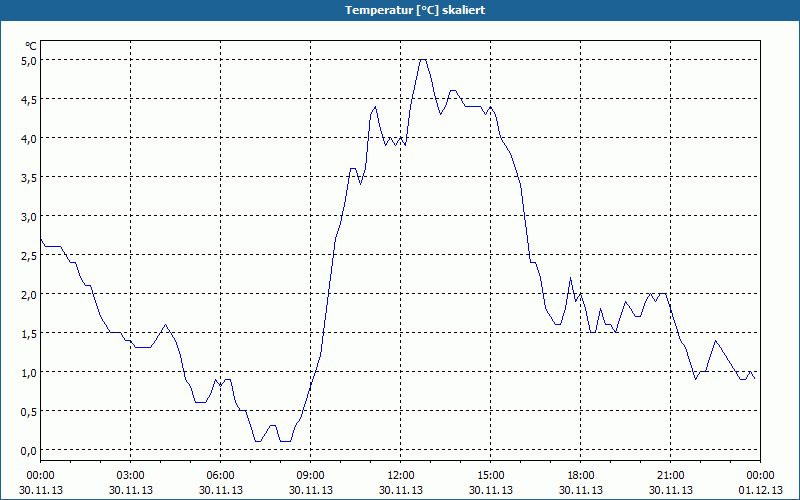Click the 30.11.13 date under 12:00

[401, 490]
